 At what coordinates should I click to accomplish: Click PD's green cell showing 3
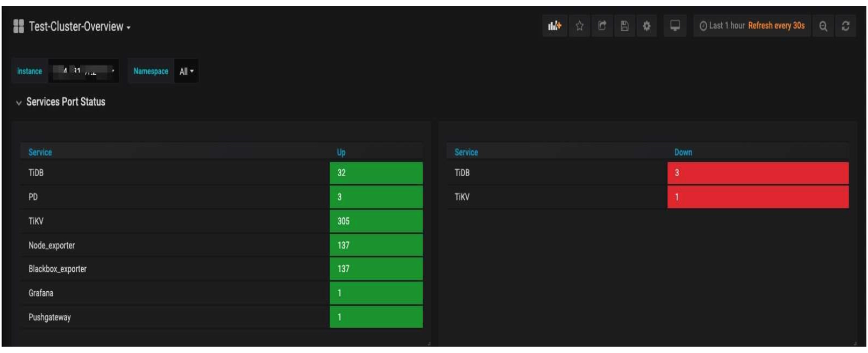(376, 197)
